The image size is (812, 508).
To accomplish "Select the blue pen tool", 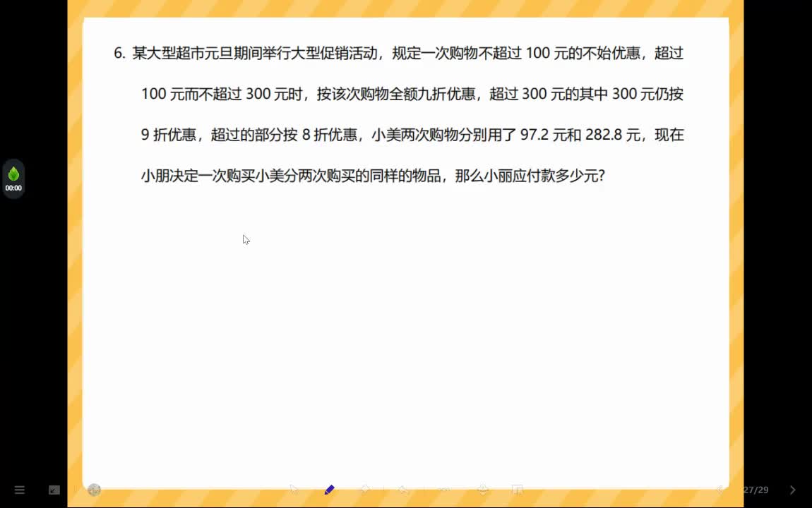I will (x=329, y=490).
